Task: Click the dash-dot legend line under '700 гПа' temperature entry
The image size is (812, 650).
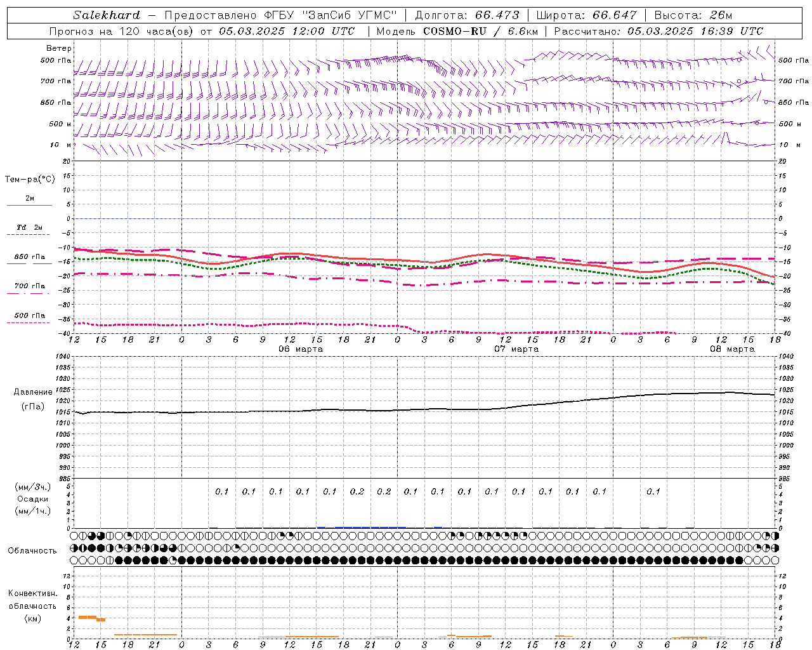Action: pos(28,293)
